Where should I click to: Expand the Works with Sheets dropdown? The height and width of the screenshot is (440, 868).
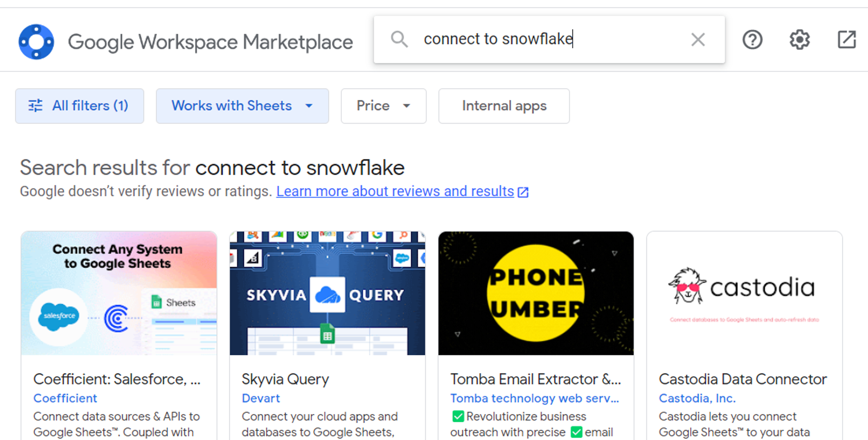(242, 105)
